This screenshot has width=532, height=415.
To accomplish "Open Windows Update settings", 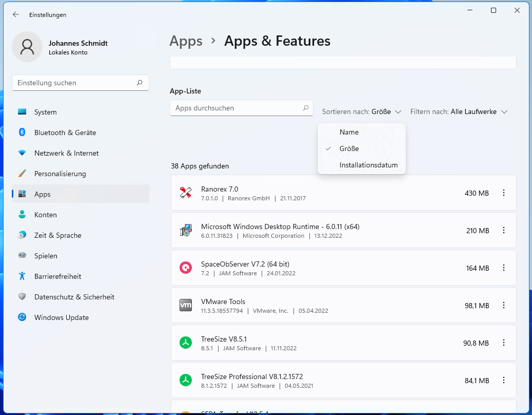I will click(x=81, y=317).
